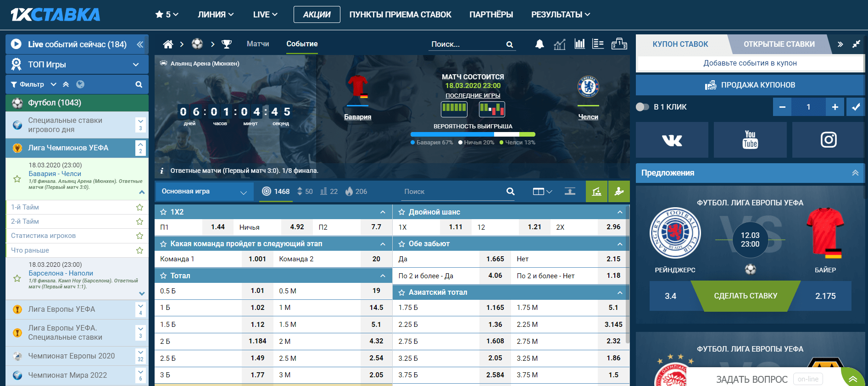Collapse the left Live events sidebar

click(x=139, y=44)
